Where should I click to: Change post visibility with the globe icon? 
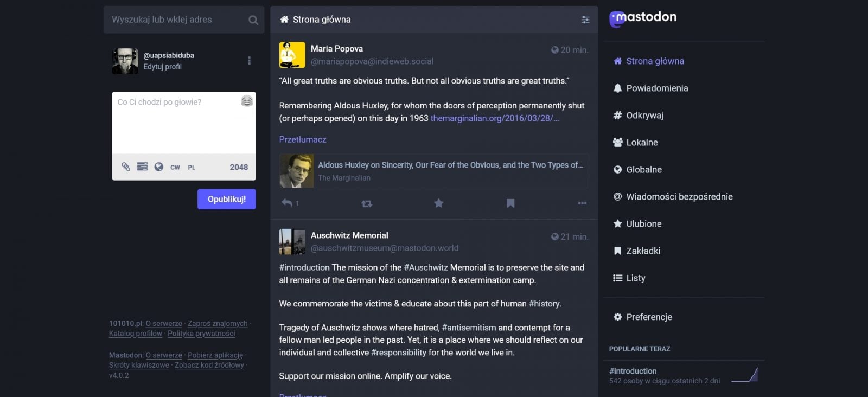[x=158, y=167]
